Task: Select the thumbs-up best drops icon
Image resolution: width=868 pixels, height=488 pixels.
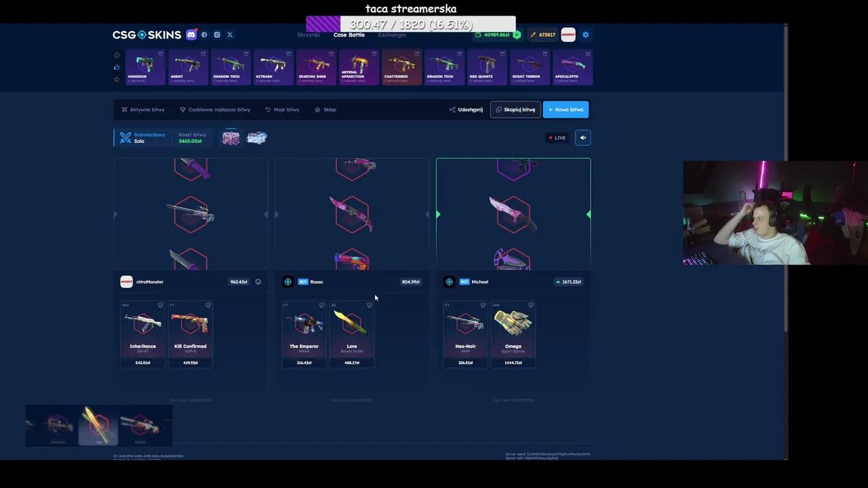Action: pos(117,67)
